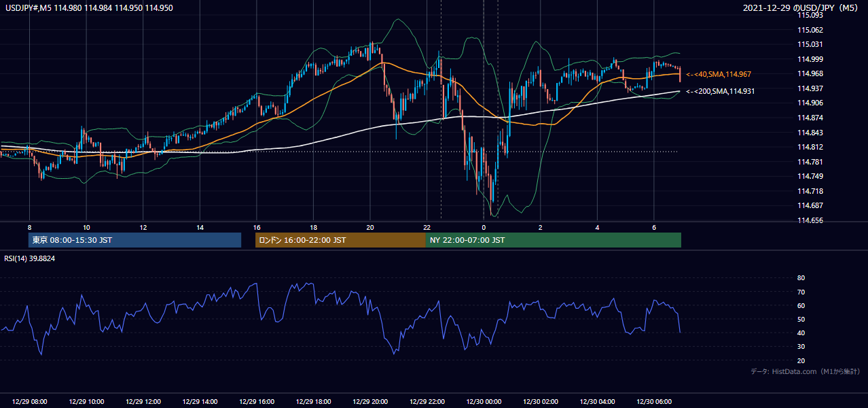This screenshot has height=408, width=868.
Task: Click the RSI scale value 20
Action: [x=801, y=360]
